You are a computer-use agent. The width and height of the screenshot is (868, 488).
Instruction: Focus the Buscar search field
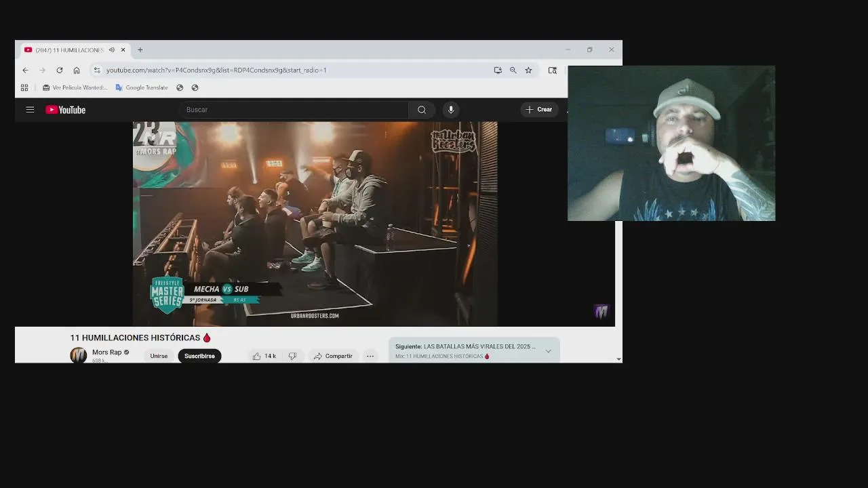point(294,110)
